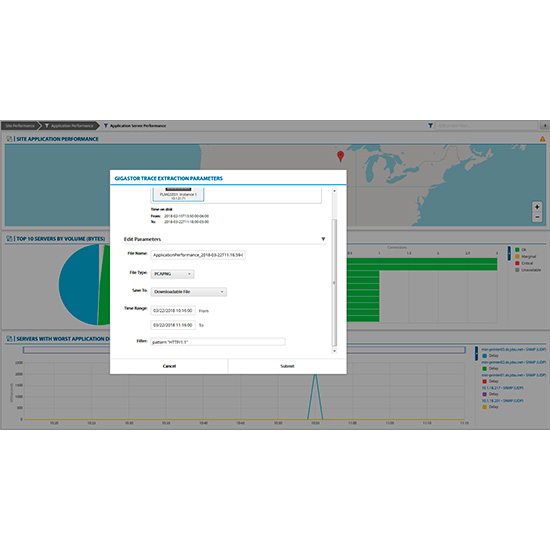
Task: Go to Site Performance breadcrumb
Action: (20, 126)
